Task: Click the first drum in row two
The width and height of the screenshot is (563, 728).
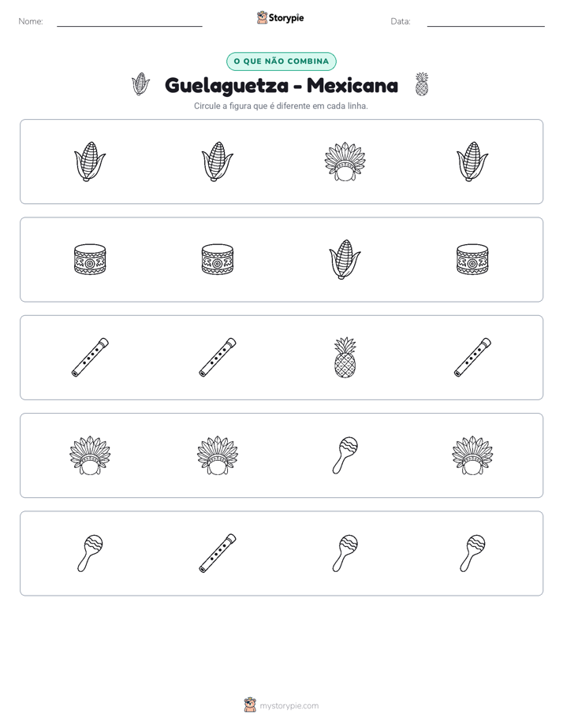Action: (90, 259)
